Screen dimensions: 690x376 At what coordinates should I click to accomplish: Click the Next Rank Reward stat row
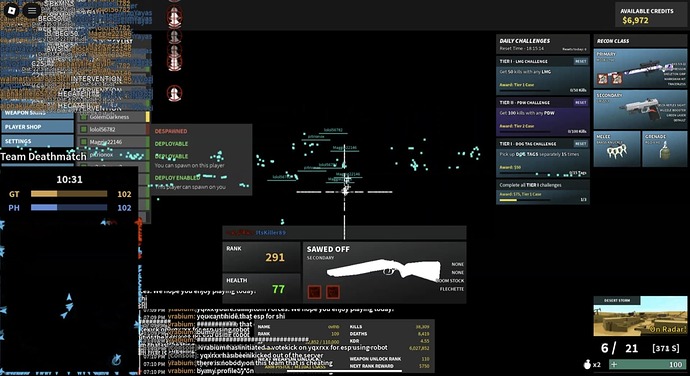pyautogui.click(x=389, y=366)
